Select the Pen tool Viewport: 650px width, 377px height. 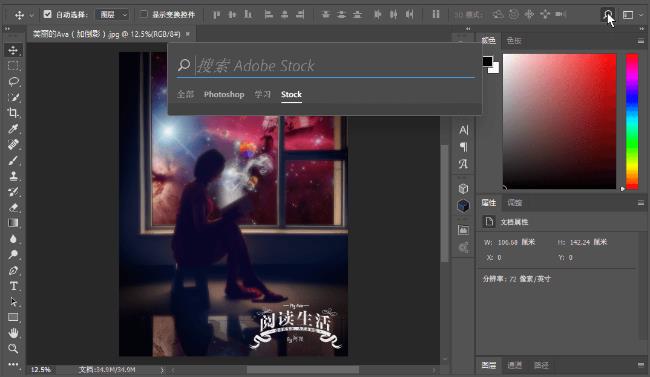coord(13,270)
